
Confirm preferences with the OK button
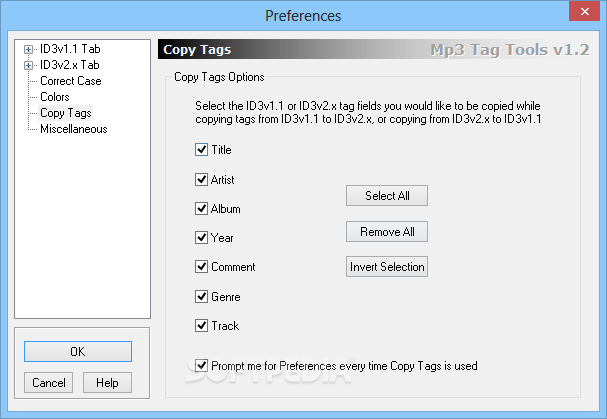[78, 352]
